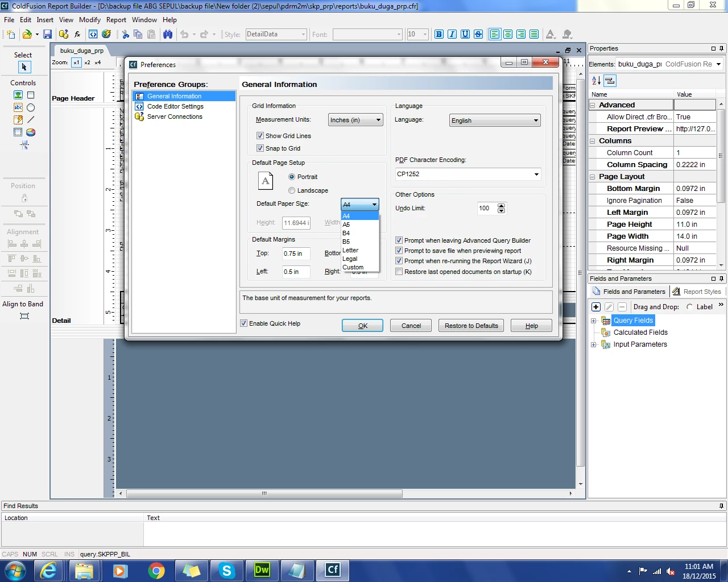Open the PDF Character Encoding dropdown
Screen dimensions: 728x582
468,174
